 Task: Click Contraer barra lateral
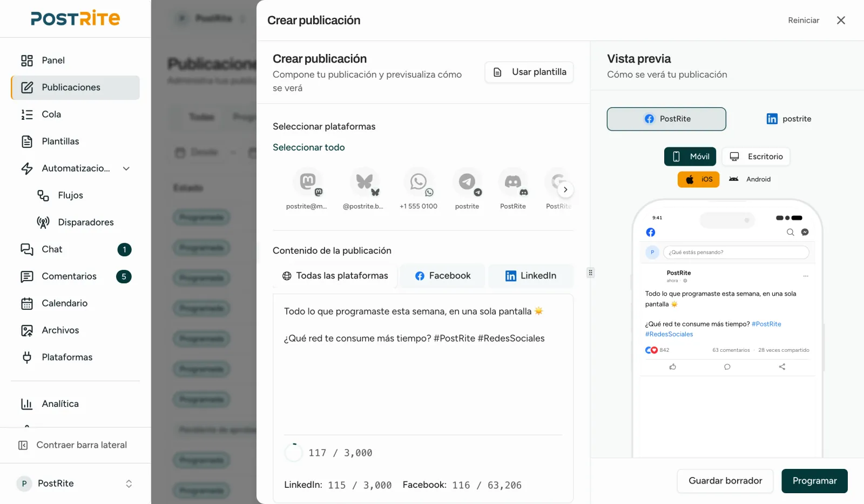75,445
